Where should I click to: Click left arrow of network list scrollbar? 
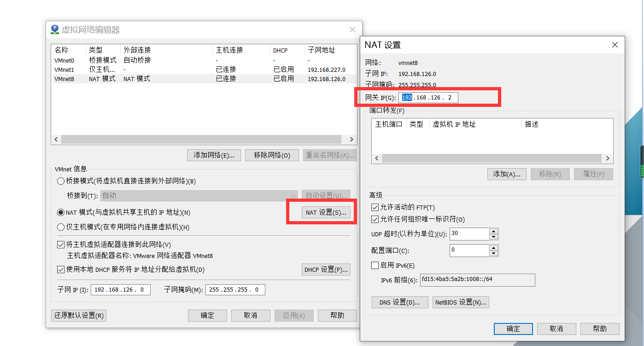pyautogui.click(x=56, y=139)
